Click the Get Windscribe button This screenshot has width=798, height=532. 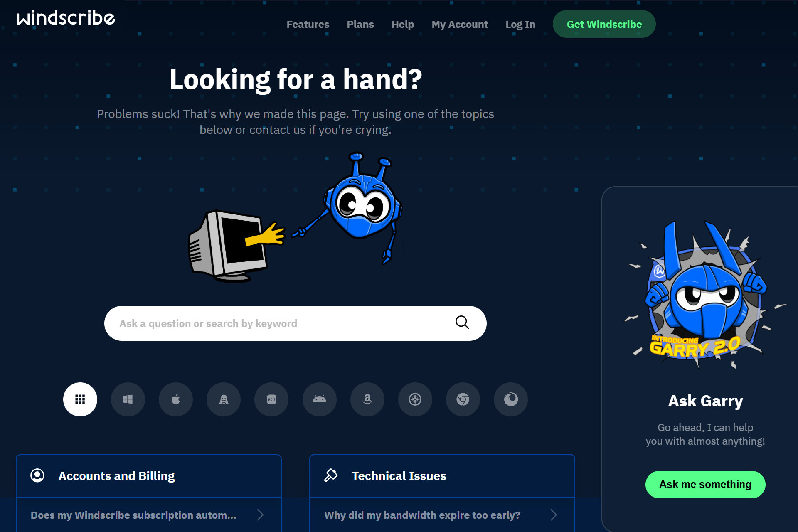coord(604,24)
